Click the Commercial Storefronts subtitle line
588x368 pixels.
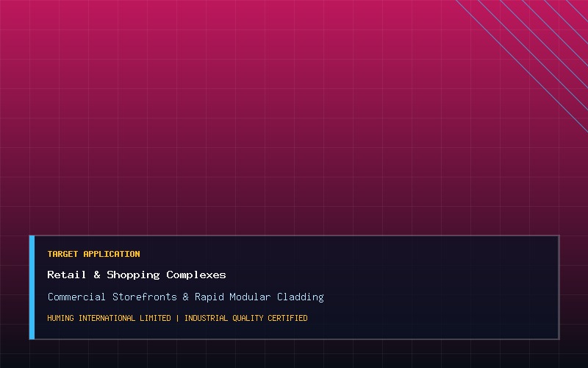tap(186, 297)
